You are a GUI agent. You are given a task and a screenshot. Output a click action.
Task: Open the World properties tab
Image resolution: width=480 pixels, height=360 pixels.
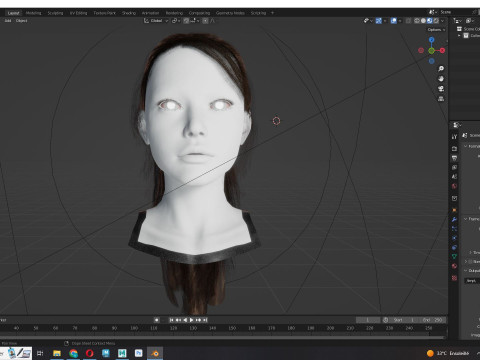[454, 186]
